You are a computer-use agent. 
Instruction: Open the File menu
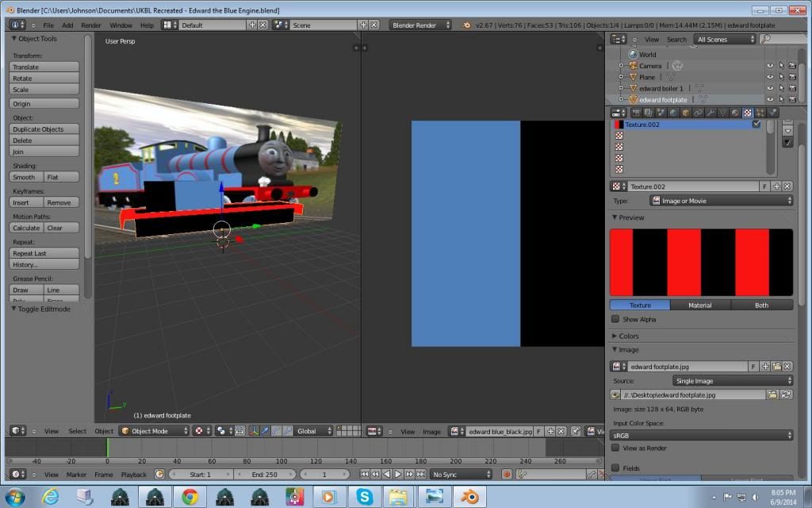(48, 25)
